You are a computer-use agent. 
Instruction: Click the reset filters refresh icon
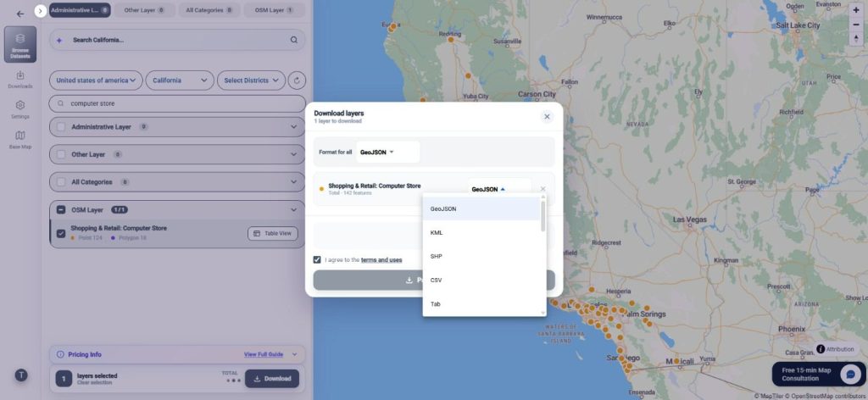297,81
